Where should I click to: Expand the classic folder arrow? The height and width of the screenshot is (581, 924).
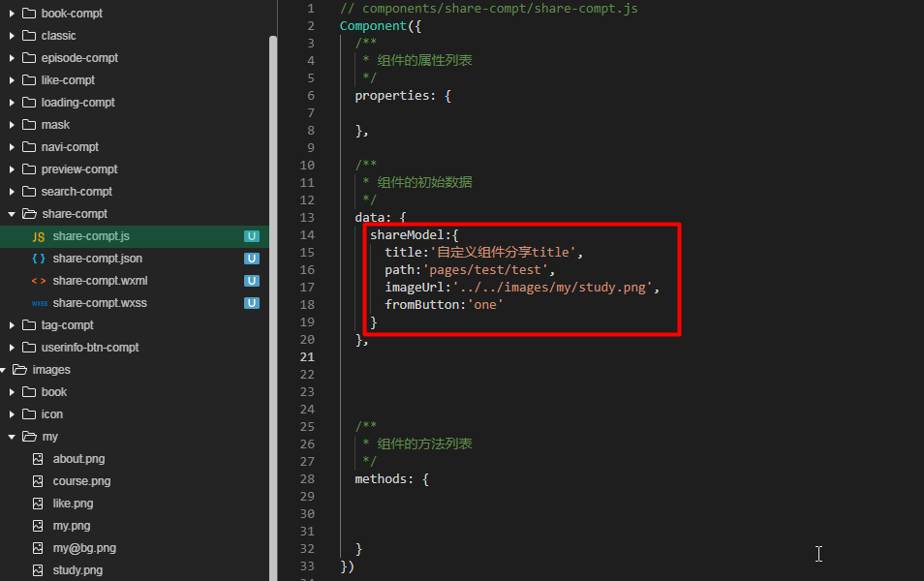pos(12,36)
